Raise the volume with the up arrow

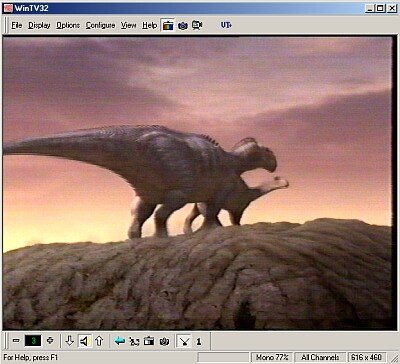pyautogui.click(x=99, y=341)
